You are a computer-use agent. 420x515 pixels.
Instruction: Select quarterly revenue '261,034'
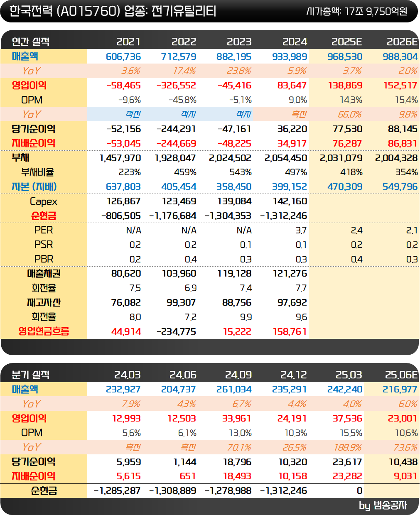[x=234, y=390]
